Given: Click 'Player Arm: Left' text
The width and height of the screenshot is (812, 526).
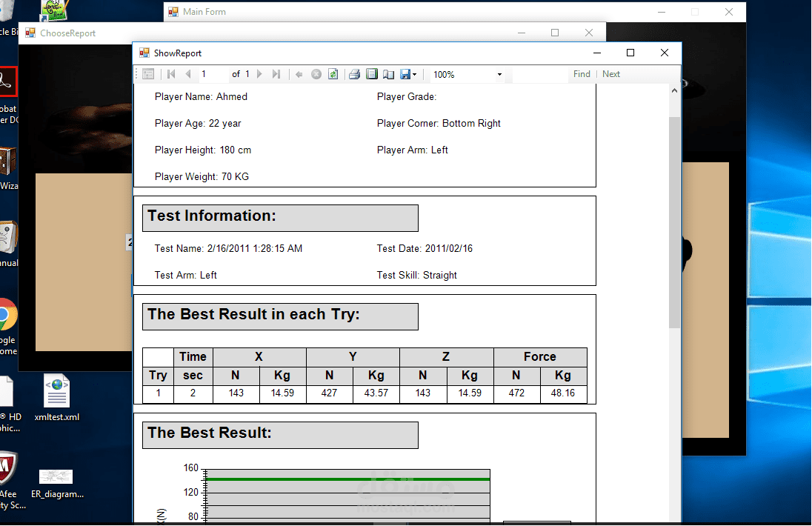Looking at the screenshot, I should [412, 150].
